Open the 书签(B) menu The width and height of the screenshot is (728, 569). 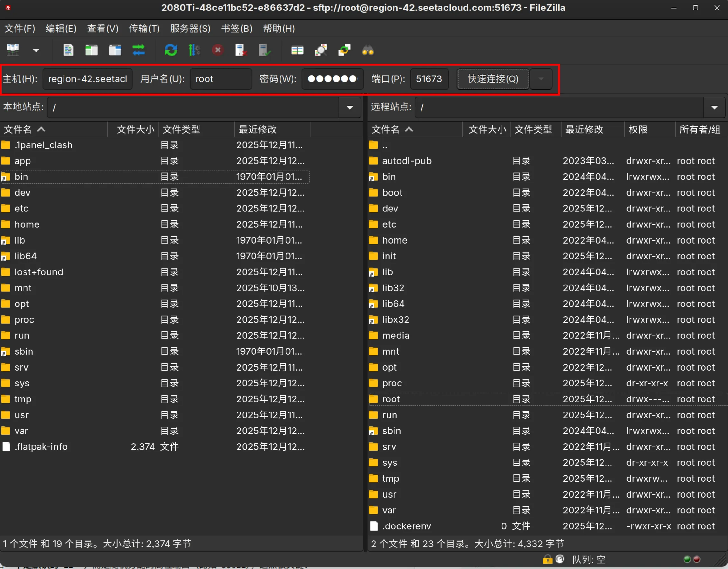(237, 29)
